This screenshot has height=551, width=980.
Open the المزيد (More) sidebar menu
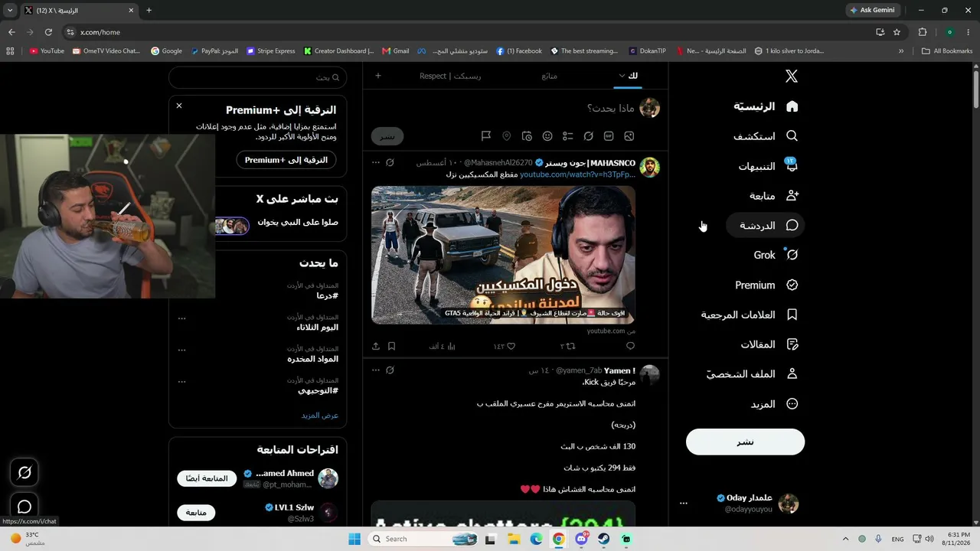pos(774,404)
